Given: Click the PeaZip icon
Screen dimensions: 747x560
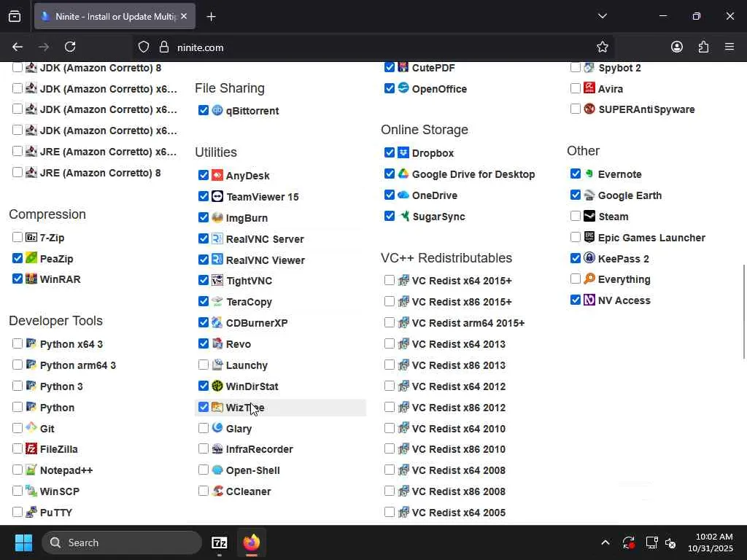Looking at the screenshot, I should point(31,258).
